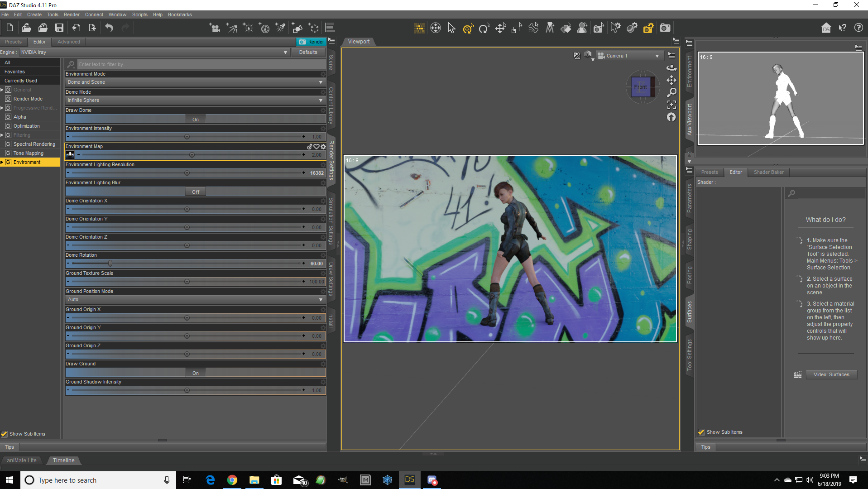The image size is (868, 489).
Task: Click the viewport orbit camera icon
Action: 671,68
